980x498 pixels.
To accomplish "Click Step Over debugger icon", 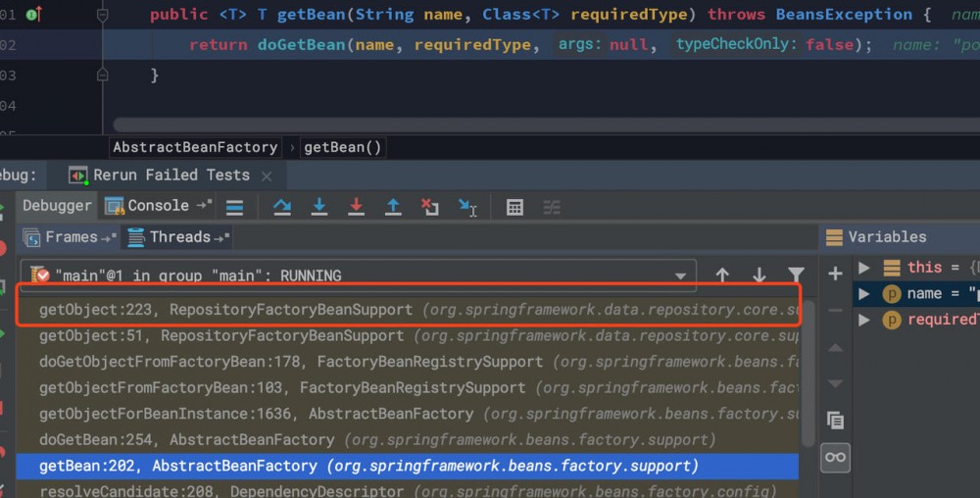I will [282, 207].
